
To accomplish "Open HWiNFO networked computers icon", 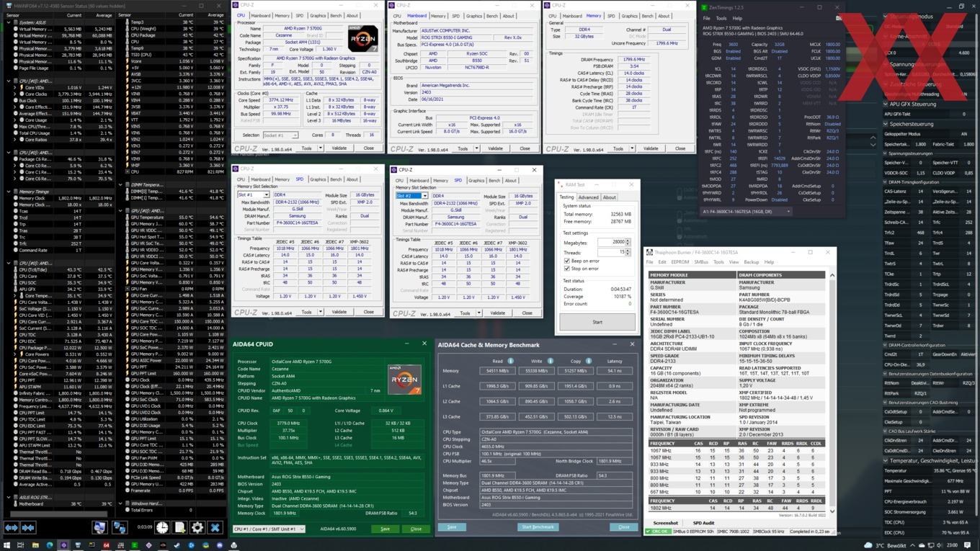I will click(x=118, y=528).
